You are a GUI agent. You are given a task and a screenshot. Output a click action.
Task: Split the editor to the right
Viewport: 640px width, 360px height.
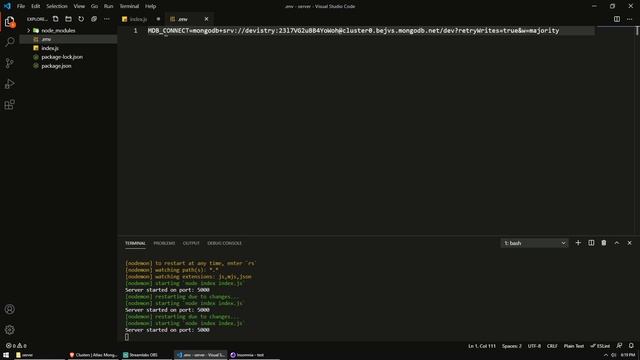617,19
